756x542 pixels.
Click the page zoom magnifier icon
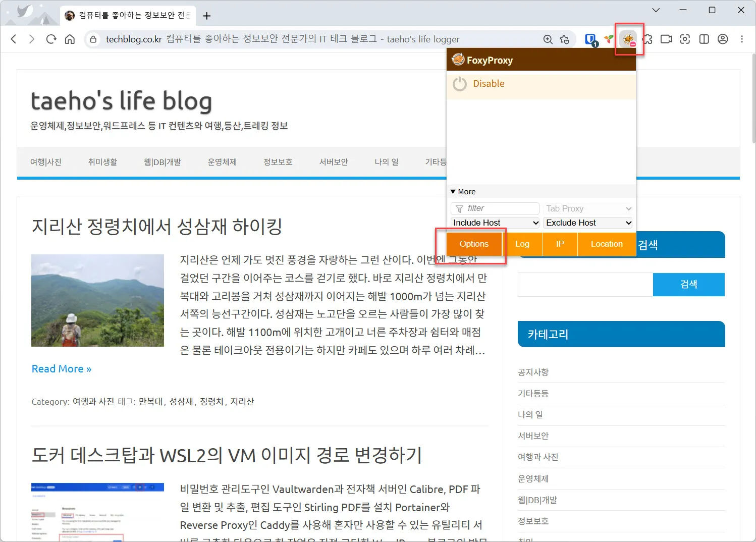(x=548, y=39)
